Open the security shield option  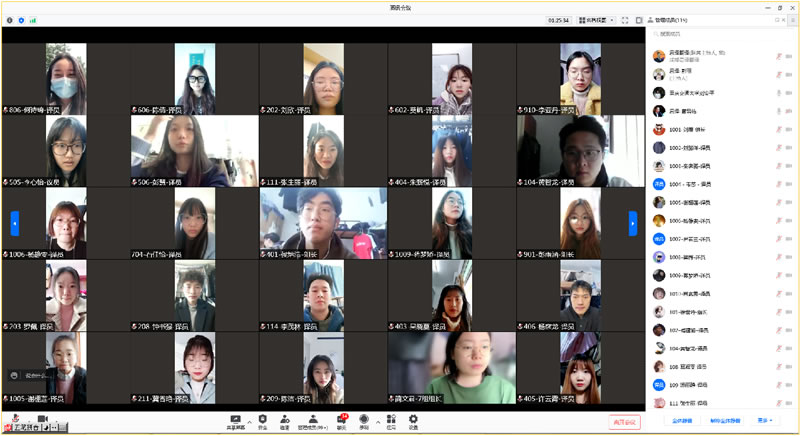tap(263, 421)
